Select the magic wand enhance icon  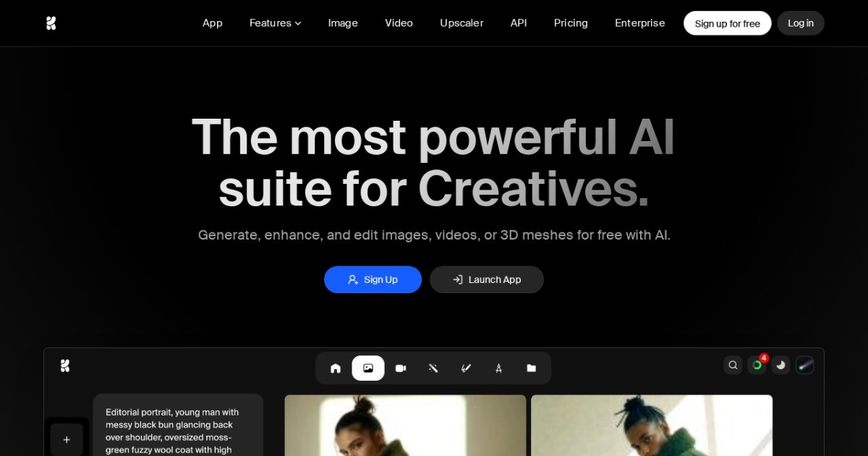[433, 368]
